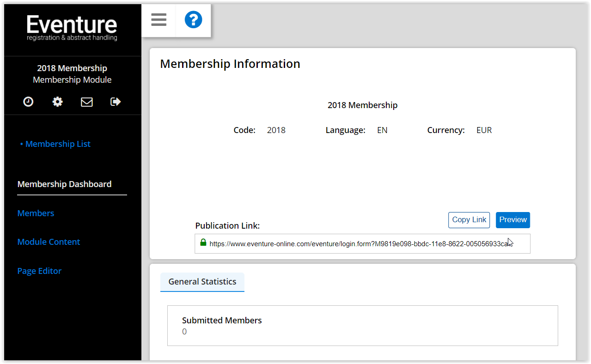
Task: Click the clock history icon in sidebar
Action: pyautogui.click(x=29, y=102)
